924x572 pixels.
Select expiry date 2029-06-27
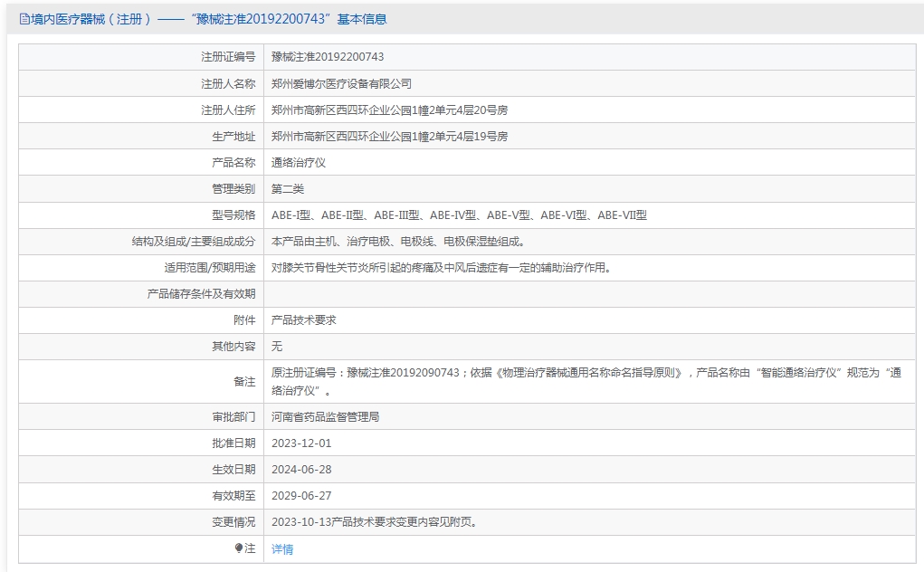coord(301,496)
